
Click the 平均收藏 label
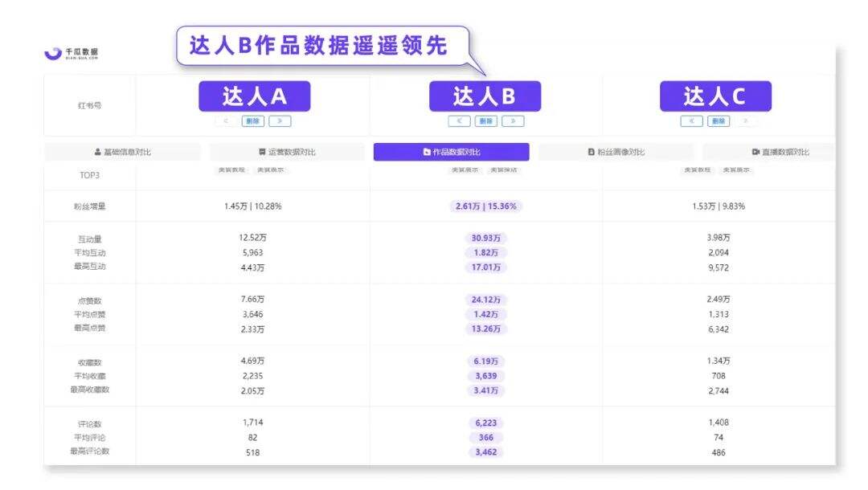90,376
